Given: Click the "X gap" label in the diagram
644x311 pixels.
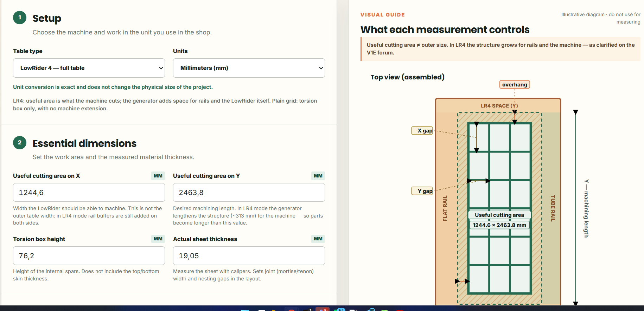Looking at the screenshot, I should click(x=422, y=131).
